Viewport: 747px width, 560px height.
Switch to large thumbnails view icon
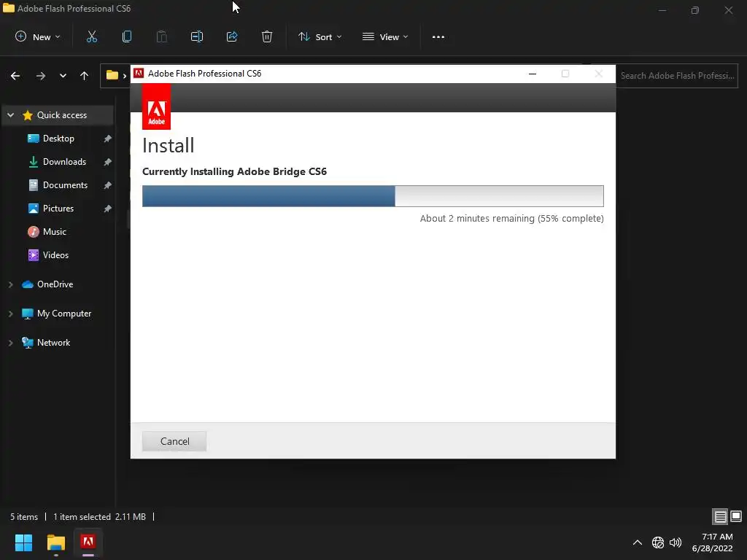(x=736, y=517)
